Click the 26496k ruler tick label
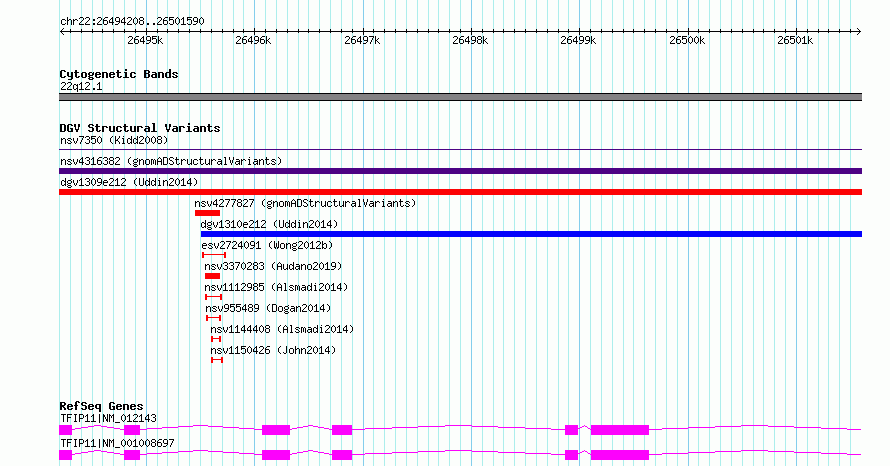Image resolution: width=890 pixels, height=466 pixels. [x=253, y=40]
